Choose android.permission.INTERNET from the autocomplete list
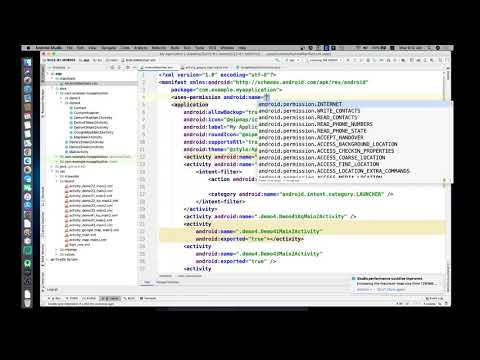 [x=354, y=104]
